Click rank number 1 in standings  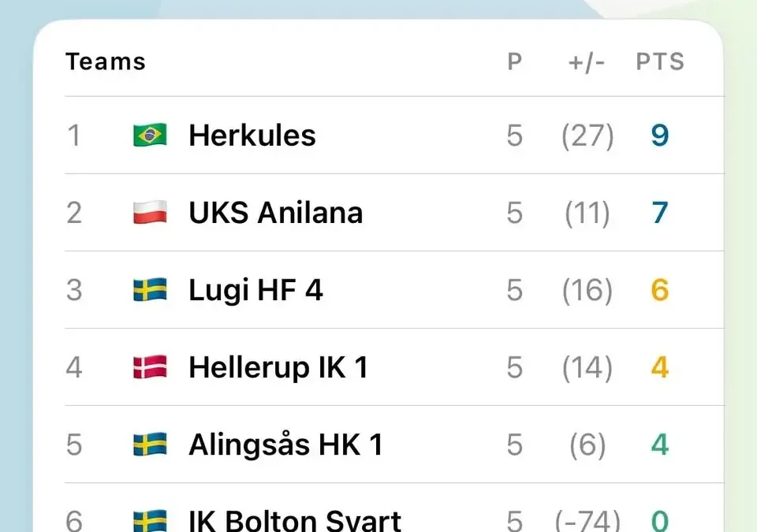coord(74,136)
